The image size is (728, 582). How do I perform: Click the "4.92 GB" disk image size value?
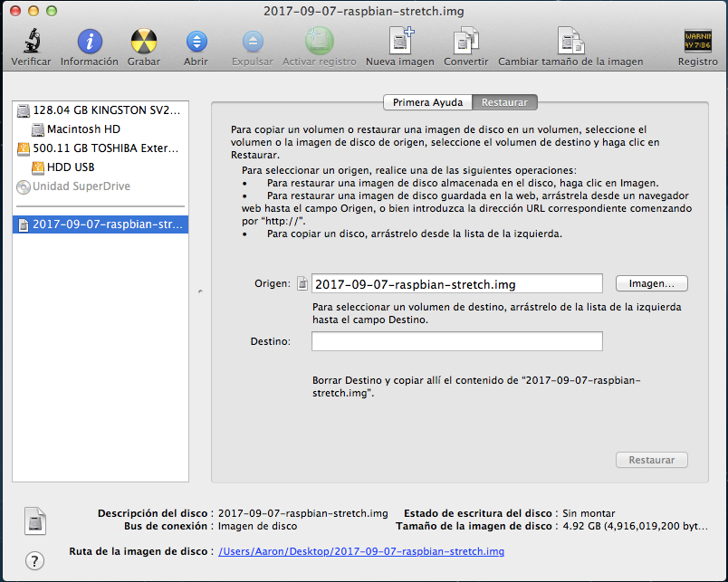click(x=635, y=526)
